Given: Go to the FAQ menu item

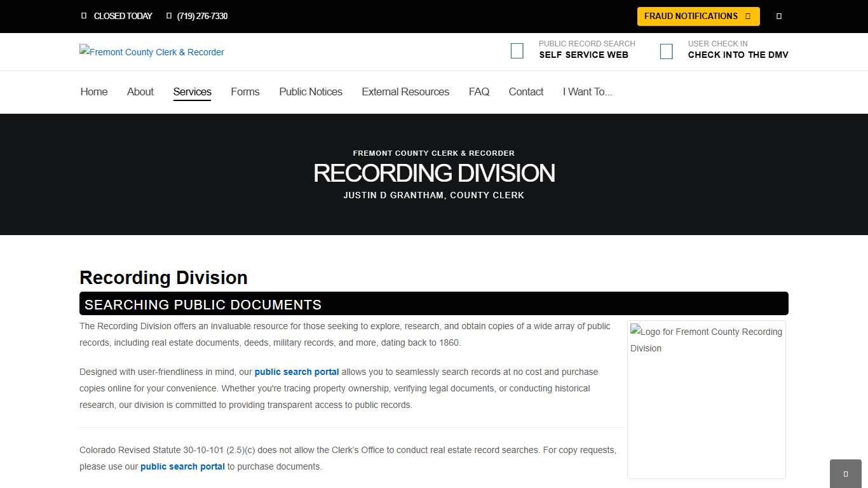Looking at the screenshot, I should [x=479, y=92].
